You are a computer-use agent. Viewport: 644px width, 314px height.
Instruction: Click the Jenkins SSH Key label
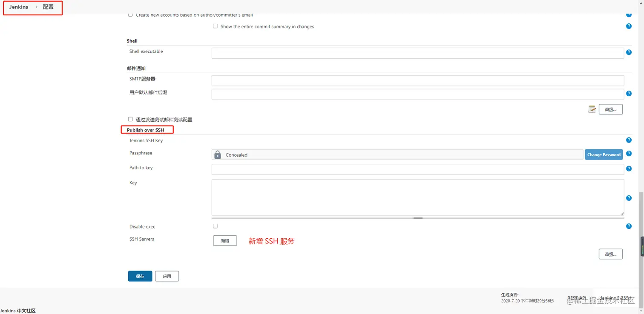pos(146,140)
